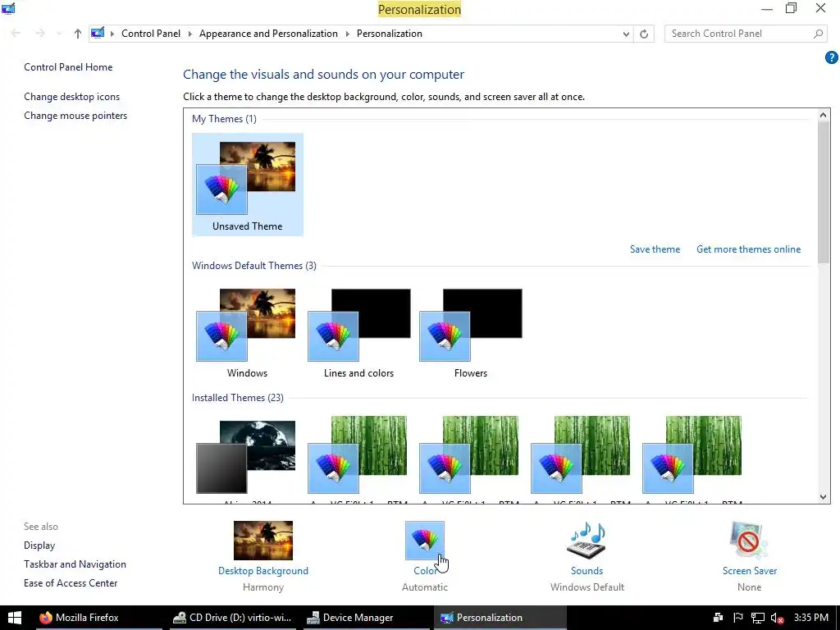Click Control Panel in the breadcrumb

point(151,33)
